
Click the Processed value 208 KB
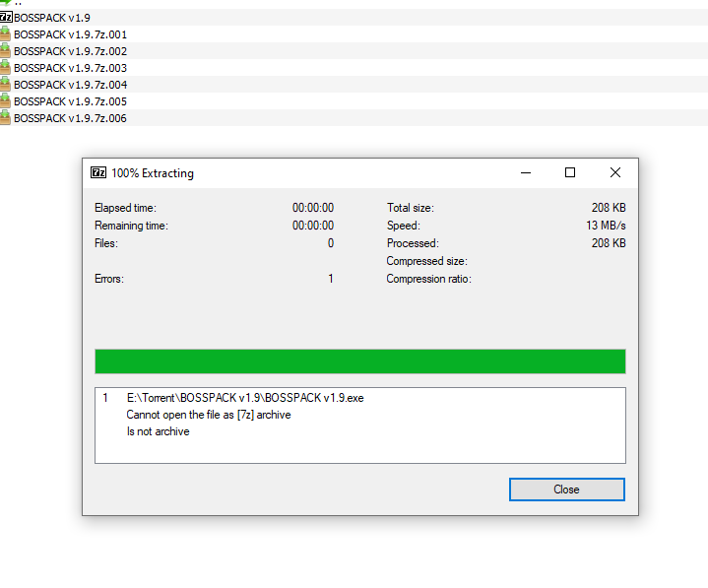pyautogui.click(x=609, y=243)
